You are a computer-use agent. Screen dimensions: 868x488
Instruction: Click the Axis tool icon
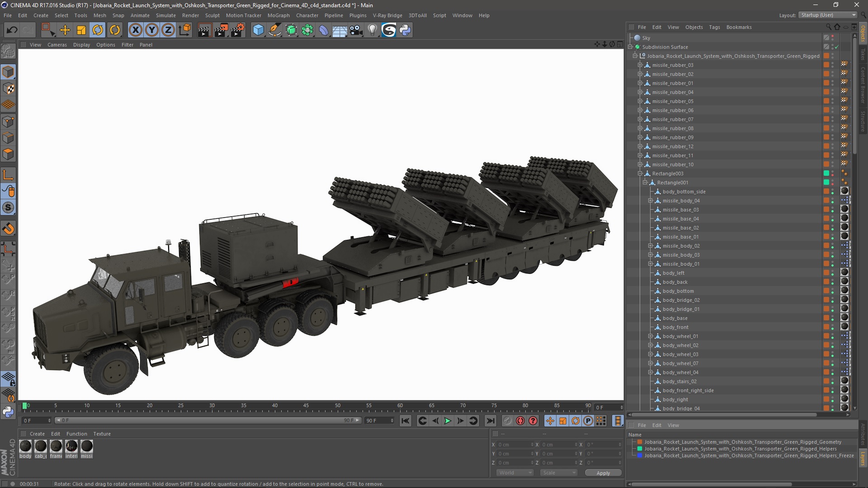[8, 175]
